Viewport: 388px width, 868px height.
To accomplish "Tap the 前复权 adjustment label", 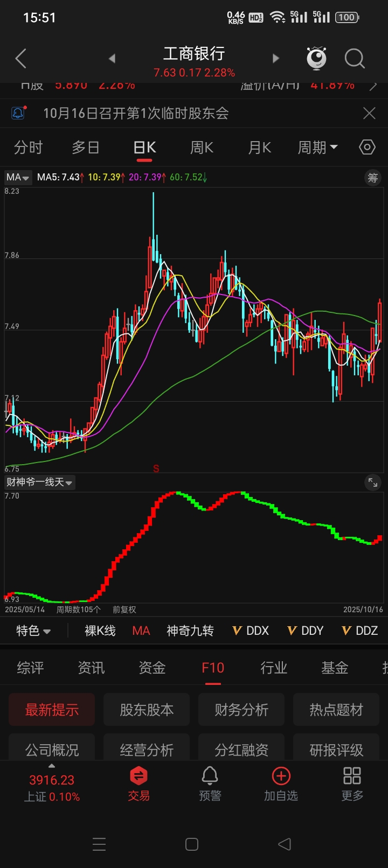I will click(x=124, y=610).
